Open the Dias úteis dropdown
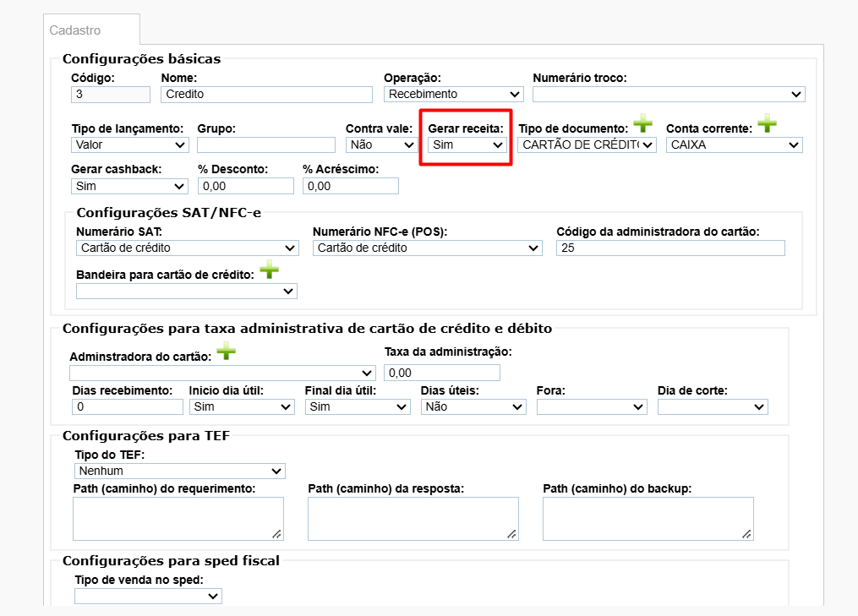This screenshot has height=616, width=858. point(473,407)
